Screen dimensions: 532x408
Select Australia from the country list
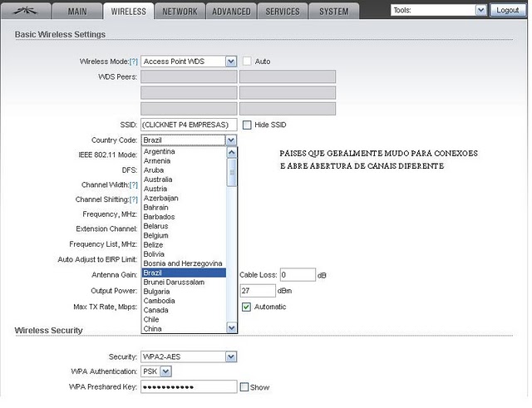click(x=184, y=179)
